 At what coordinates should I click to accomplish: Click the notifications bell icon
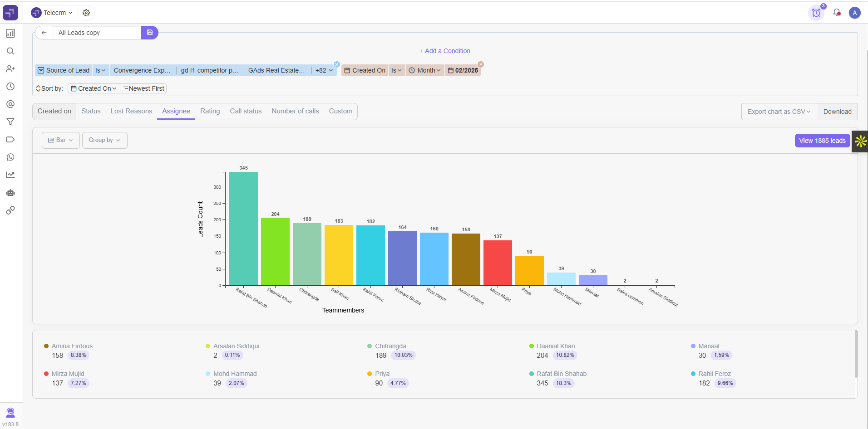click(836, 13)
